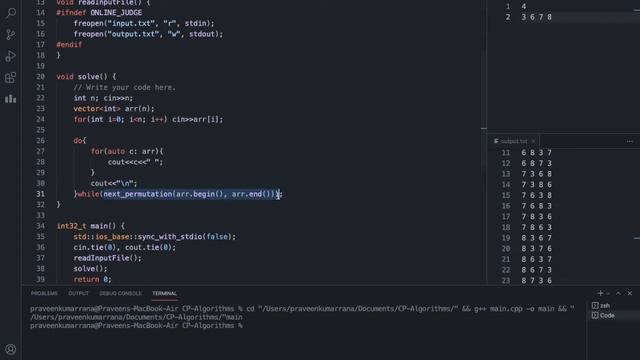
Task: Click the 'std::ios_base::sync_with_stdio(false);' line
Action: [x=155, y=236]
